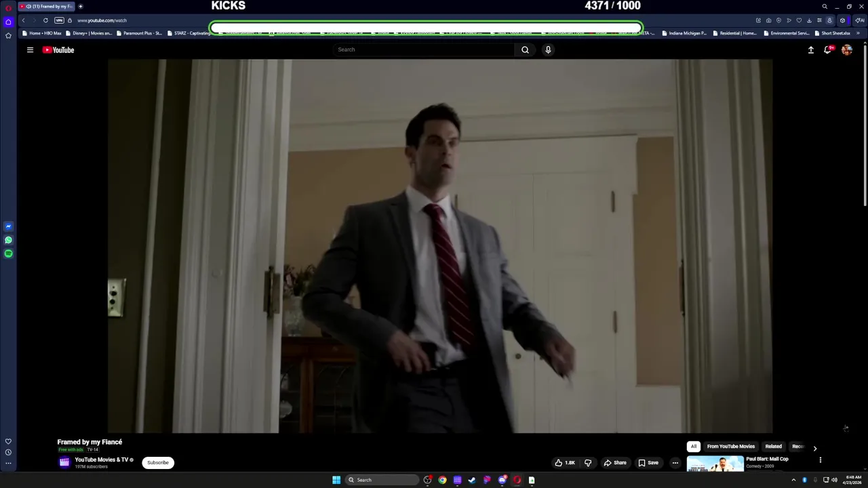
Task: Select the Related filter chip
Action: click(x=773, y=447)
